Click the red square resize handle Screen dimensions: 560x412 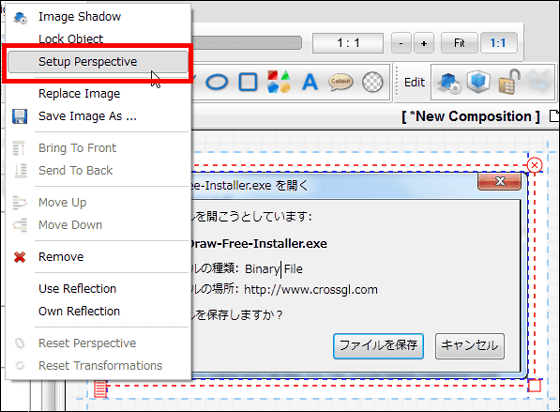(534, 386)
